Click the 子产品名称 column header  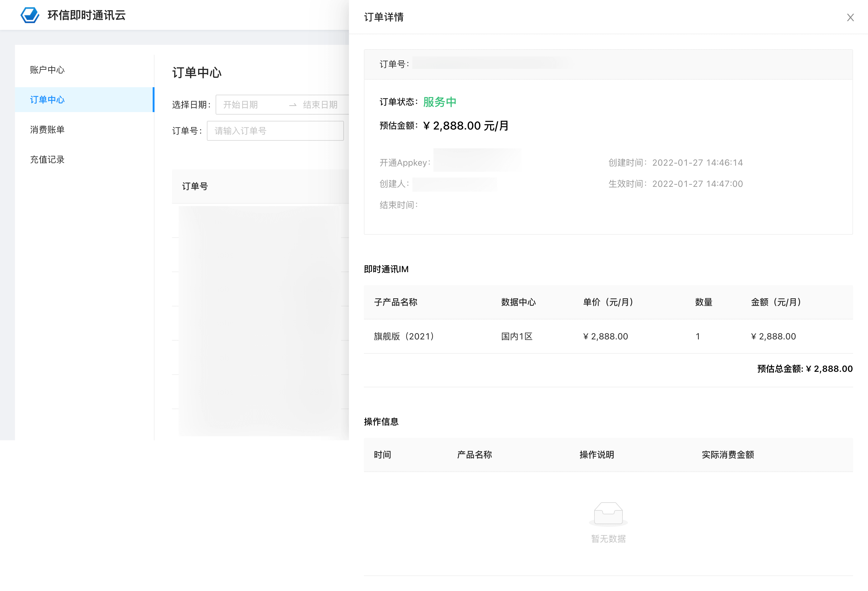396,302
